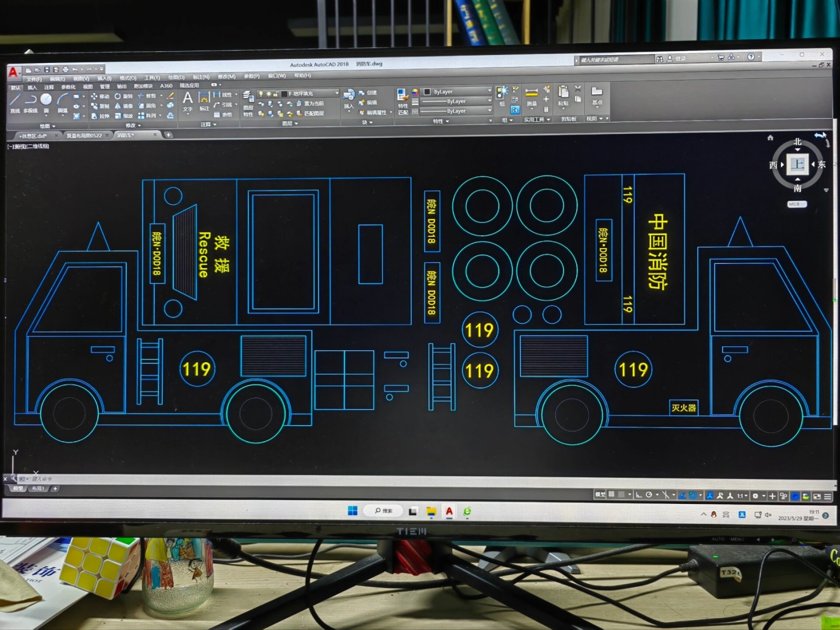This screenshot has height=630, width=840.
Task: Open the 文件(F) menu
Action: pos(34,79)
